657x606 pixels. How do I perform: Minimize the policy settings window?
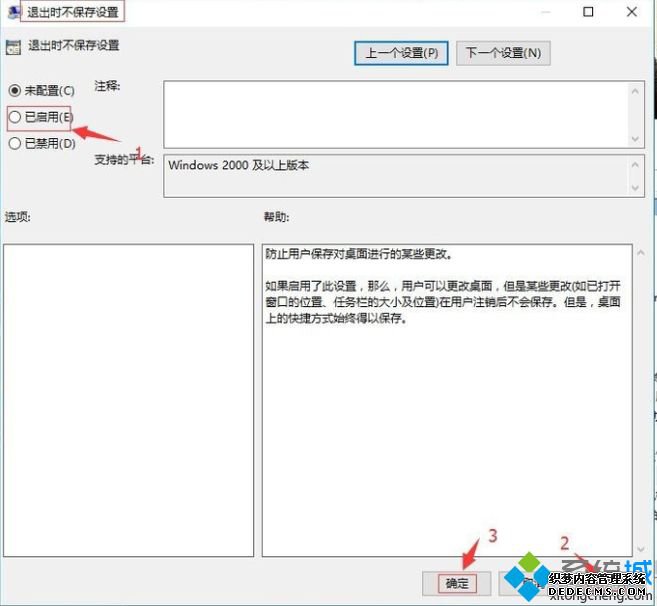545,12
